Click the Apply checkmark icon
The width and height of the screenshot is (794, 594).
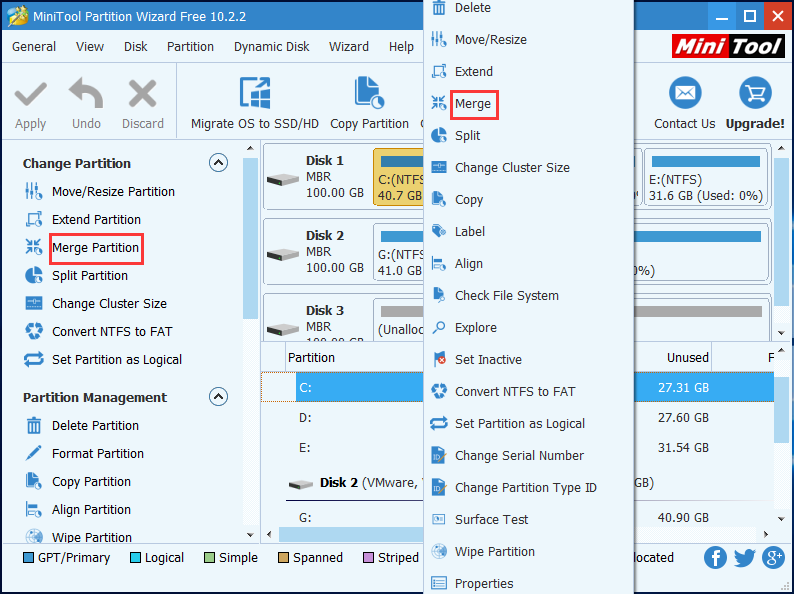click(30, 94)
